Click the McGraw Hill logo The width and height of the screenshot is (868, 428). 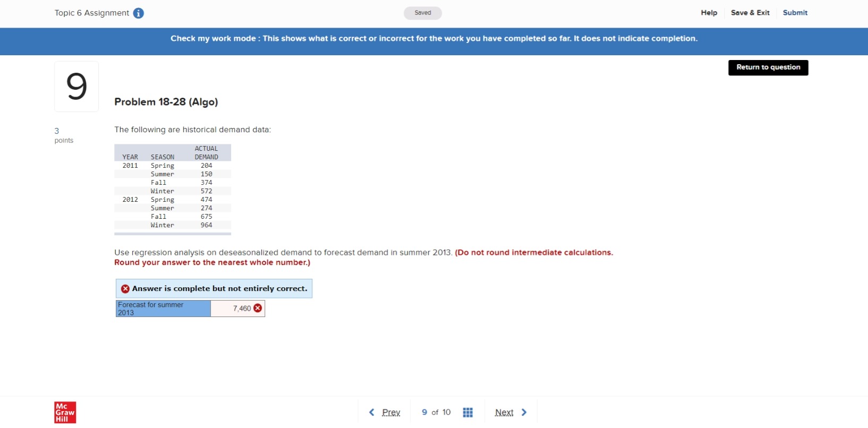click(x=65, y=413)
